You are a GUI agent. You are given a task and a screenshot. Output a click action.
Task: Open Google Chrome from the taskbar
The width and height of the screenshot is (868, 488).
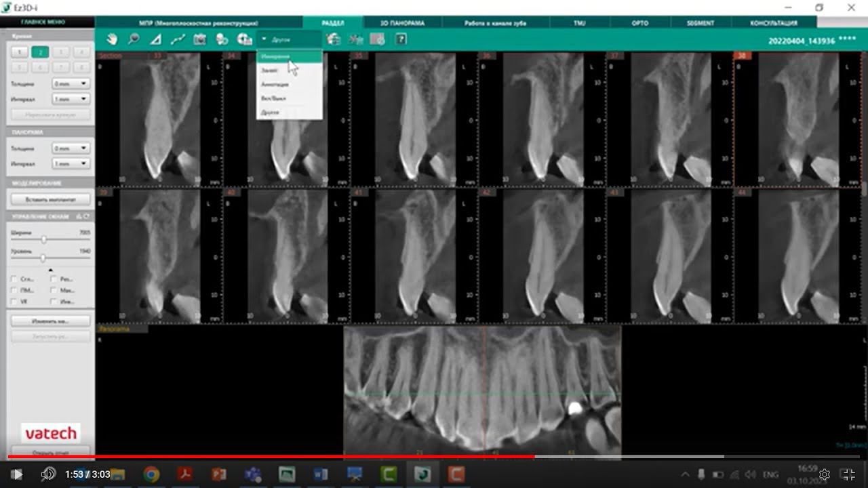151,474
